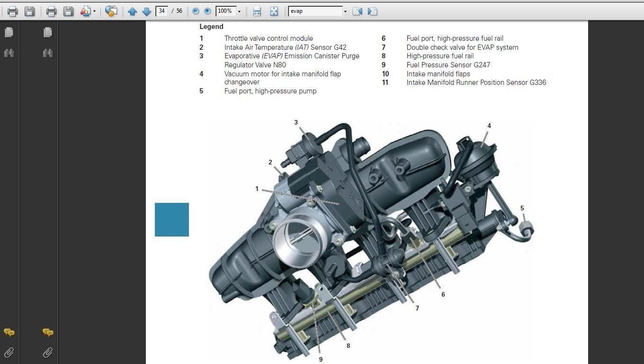The width and height of the screenshot is (644, 364).
Task: Go to previous page with up arrow
Action: (x=133, y=11)
